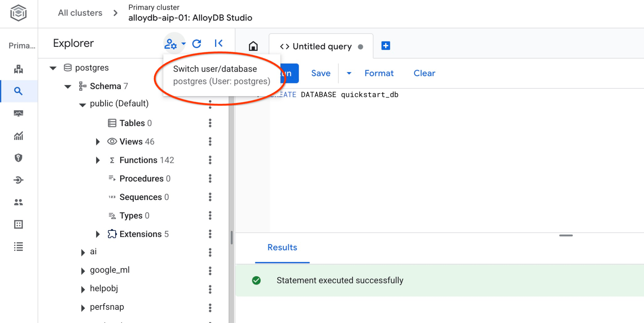Screen dimensions: 644x323
Task: Open the Save dropdown arrow
Action: click(349, 73)
